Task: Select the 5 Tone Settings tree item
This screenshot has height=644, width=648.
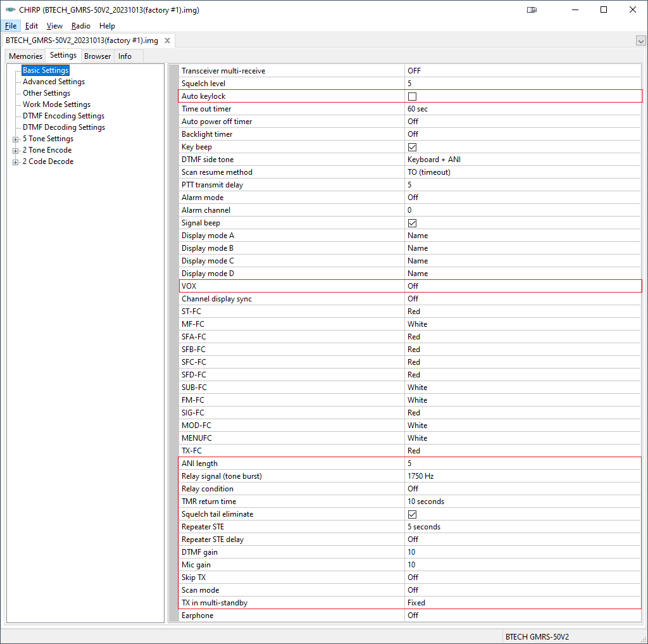Action: pyautogui.click(x=48, y=139)
